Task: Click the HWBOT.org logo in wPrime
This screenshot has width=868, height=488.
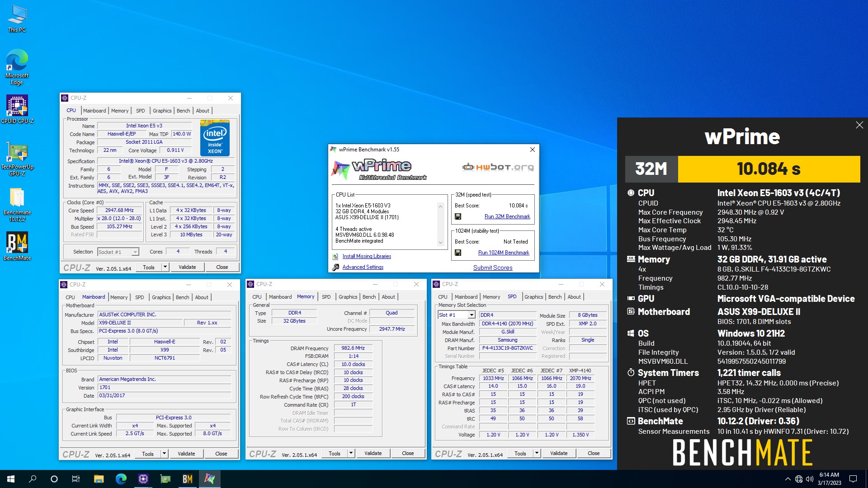Action: pos(498,167)
